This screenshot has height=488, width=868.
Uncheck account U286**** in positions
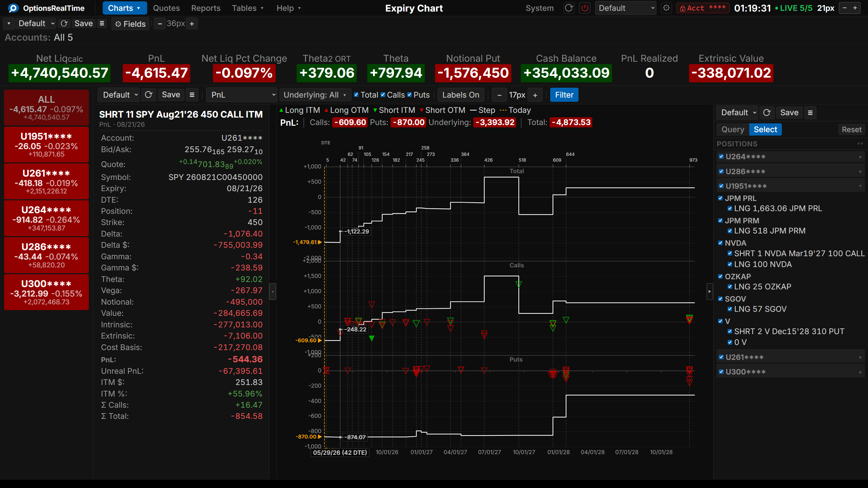[x=721, y=171]
